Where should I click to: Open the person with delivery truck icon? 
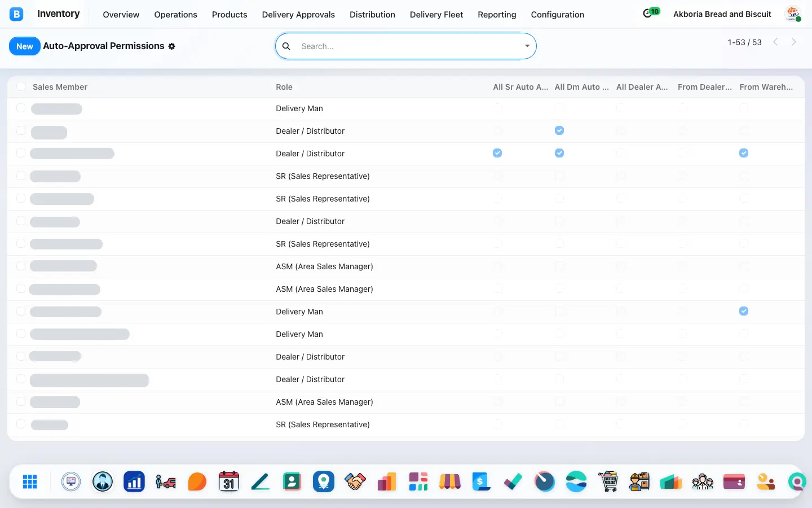[166, 481]
